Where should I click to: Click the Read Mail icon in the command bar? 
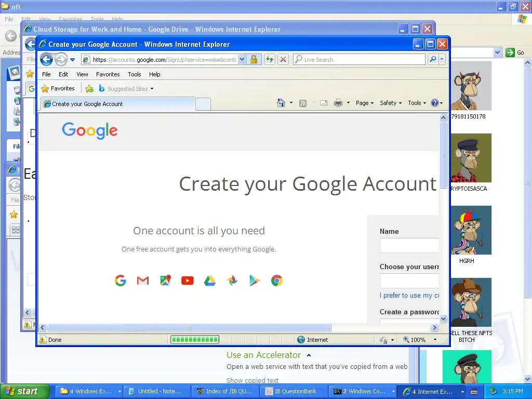click(324, 103)
